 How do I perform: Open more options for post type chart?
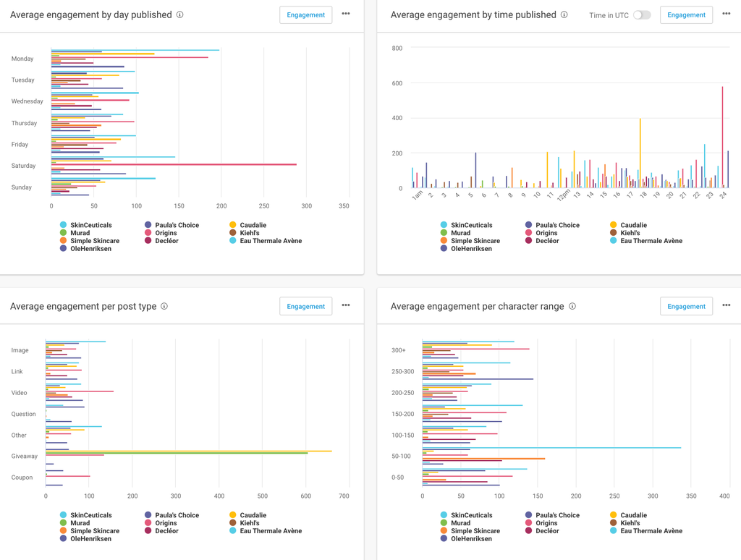346,306
